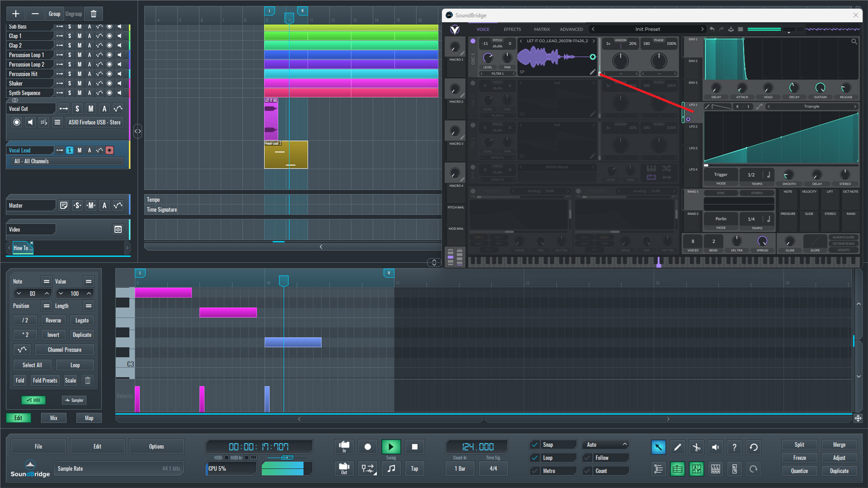Open All - All Channels MIDI input dropdown
This screenshot has height=488, width=868.
click(x=67, y=161)
